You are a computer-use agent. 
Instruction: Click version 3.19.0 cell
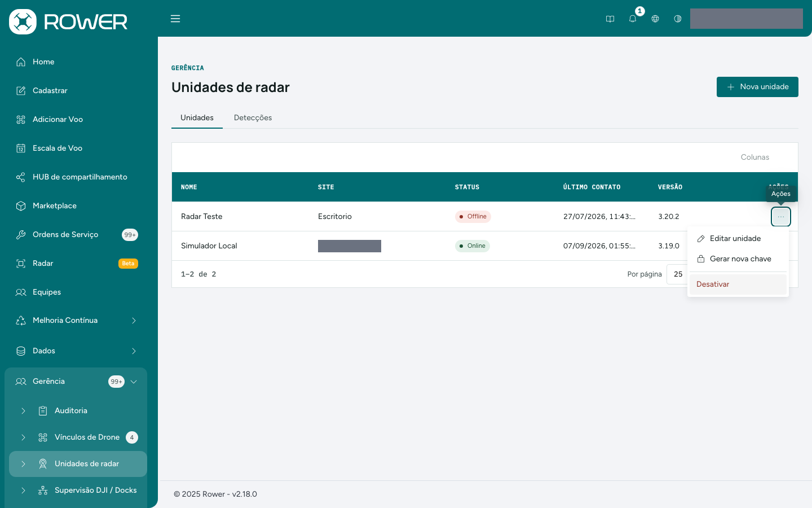[668, 246]
